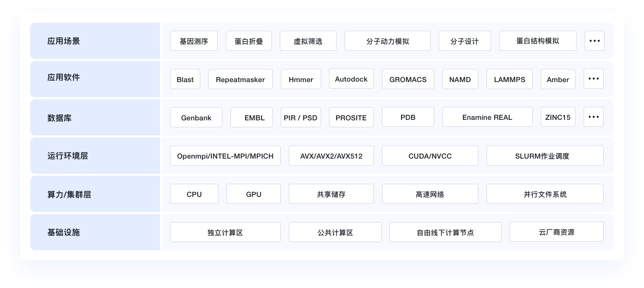Image resolution: width=644 pixels, height=288 pixels.
Task: Click the 分子设计 box
Action: click(464, 41)
